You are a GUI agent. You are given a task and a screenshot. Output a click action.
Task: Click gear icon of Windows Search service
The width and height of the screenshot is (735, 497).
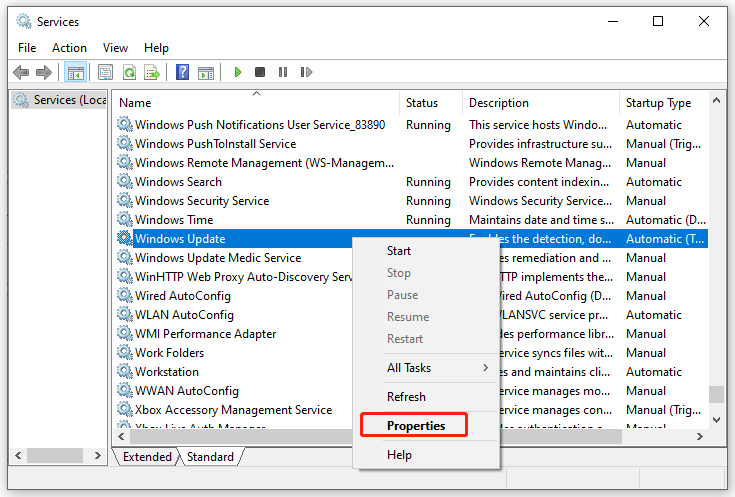point(125,181)
